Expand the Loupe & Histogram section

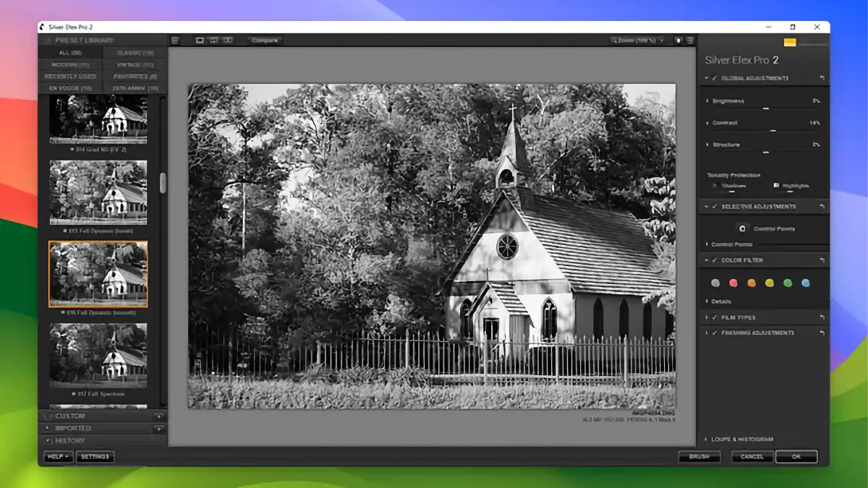(x=706, y=440)
